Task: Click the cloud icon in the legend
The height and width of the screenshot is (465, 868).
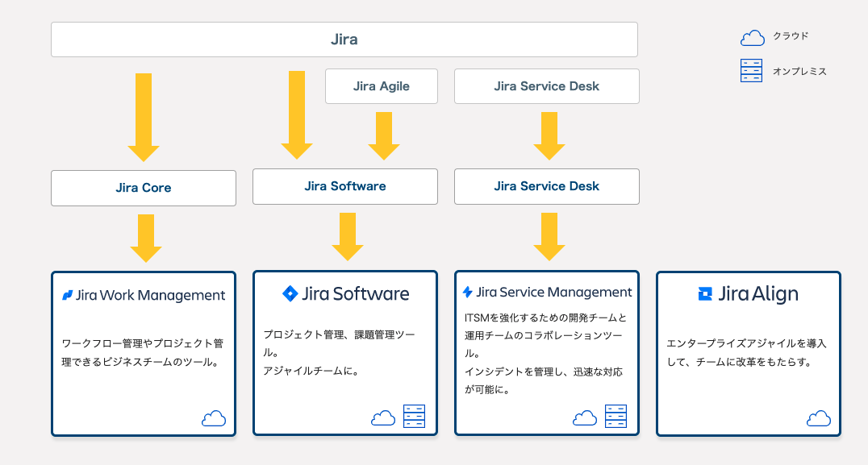Action: click(753, 38)
